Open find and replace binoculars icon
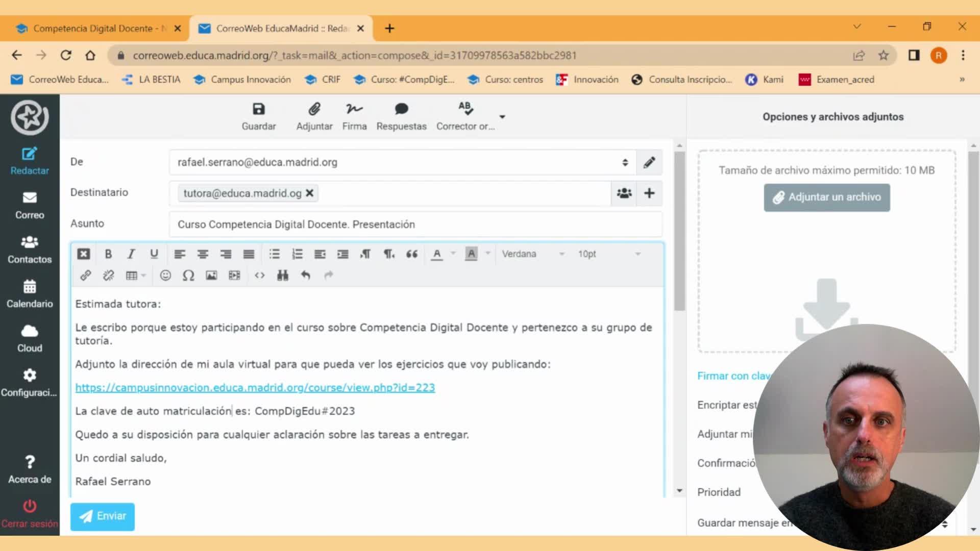The image size is (980, 551). [x=282, y=275]
